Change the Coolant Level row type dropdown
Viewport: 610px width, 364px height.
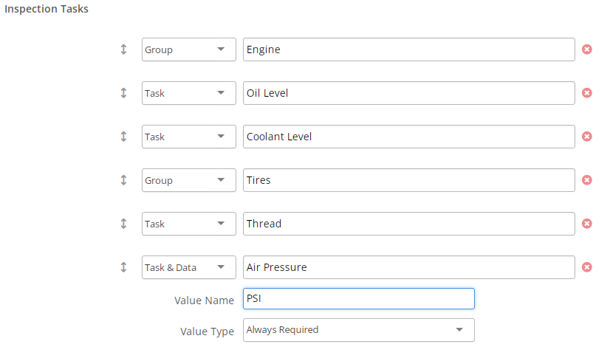pos(188,137)
